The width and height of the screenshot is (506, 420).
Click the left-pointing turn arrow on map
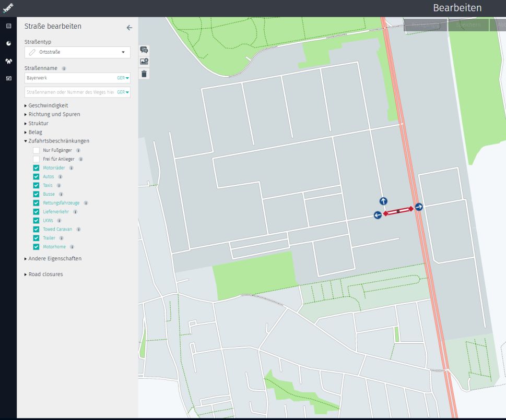click(378, 215)
